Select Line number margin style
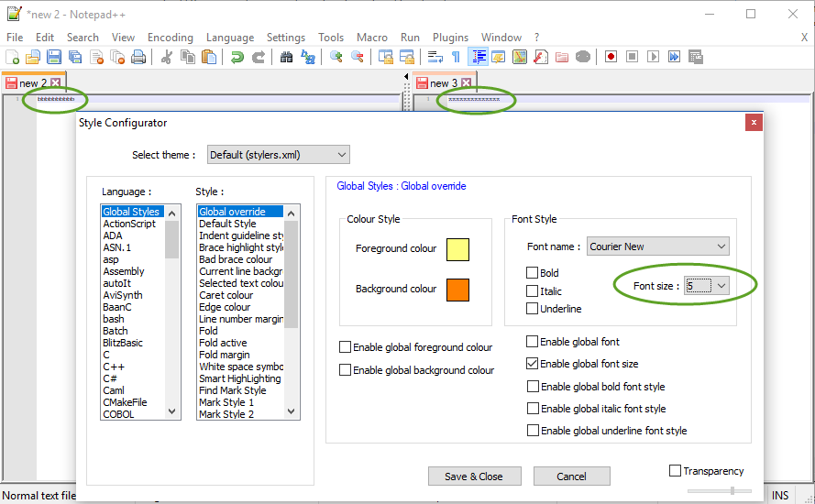Image resolution: width=815 pixels, height=504 pixels. click(x=241, y=319)
